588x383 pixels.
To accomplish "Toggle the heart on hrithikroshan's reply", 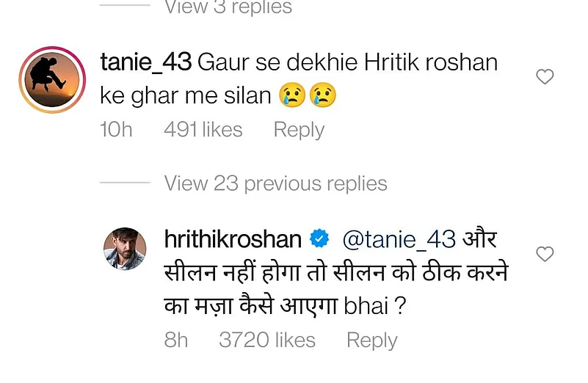I will (545, 255).
